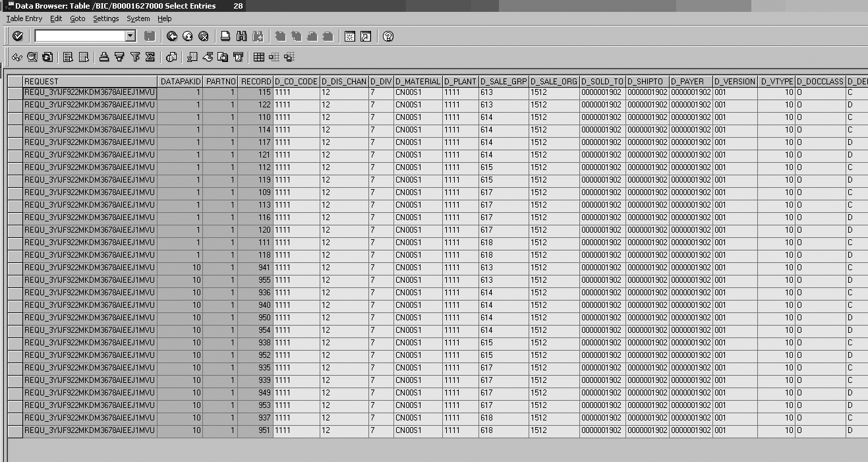Click the Exit up-arrow icon
Screen dimensions: 868x462
pos(188,36)
